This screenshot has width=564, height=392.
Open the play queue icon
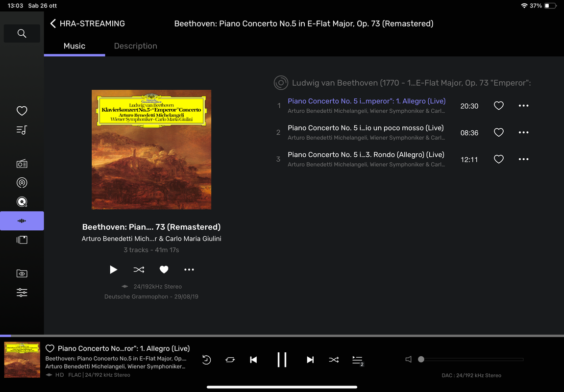(x=358, y=360)
